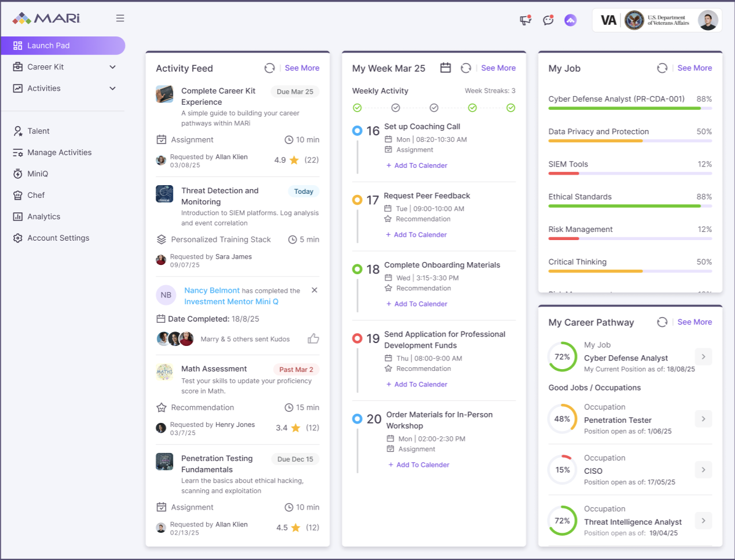Refresh the My Week card
The height and width of the screenshot is (560, 735).
[x=466, y=68]
